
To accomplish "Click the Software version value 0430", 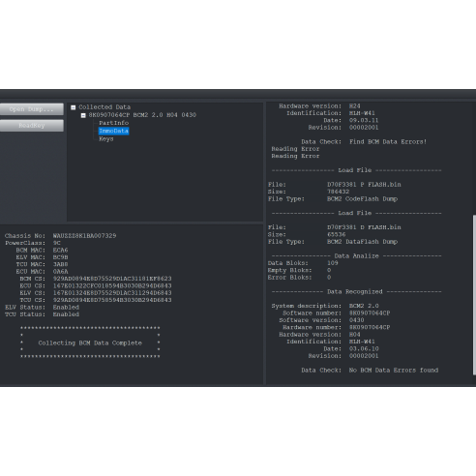I will [x=357, y=320].
